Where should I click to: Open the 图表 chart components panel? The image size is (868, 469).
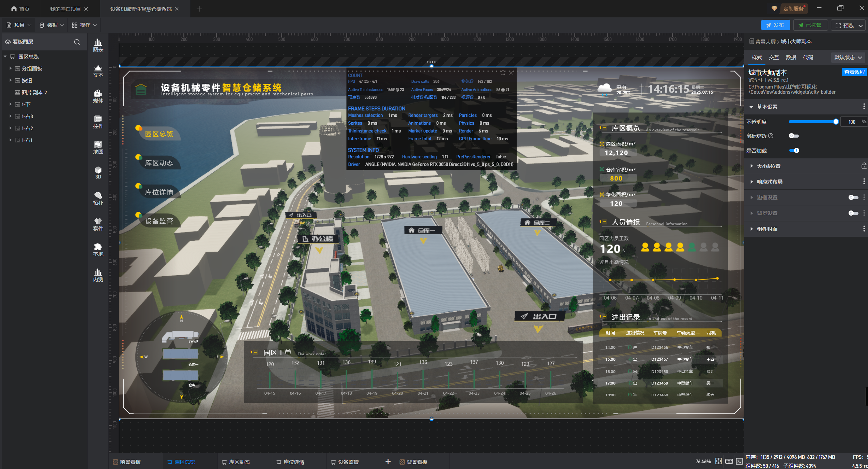pos(98,45)
